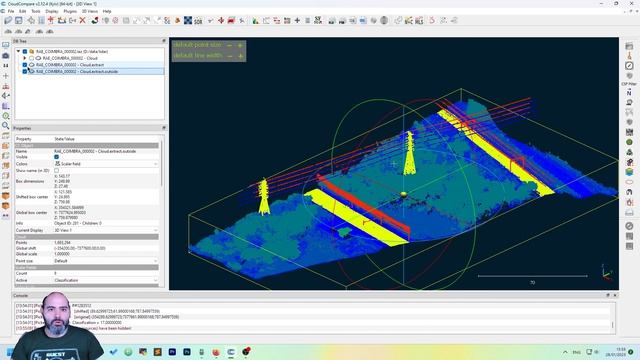Image resolution: width=640 pixels, height=360 pixels.
Task: Click the blue cube plugin icon on right
Action: point(629,172)
